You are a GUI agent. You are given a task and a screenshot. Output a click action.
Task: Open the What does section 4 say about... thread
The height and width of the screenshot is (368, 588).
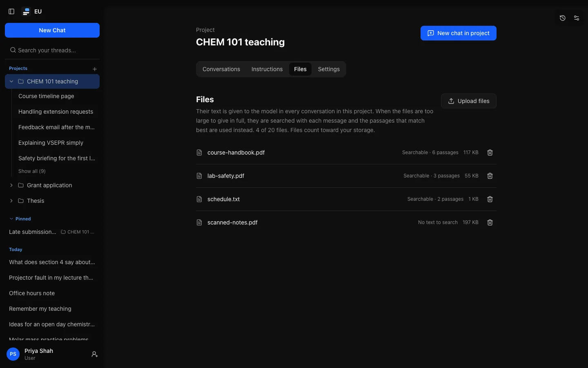point(52,262)
